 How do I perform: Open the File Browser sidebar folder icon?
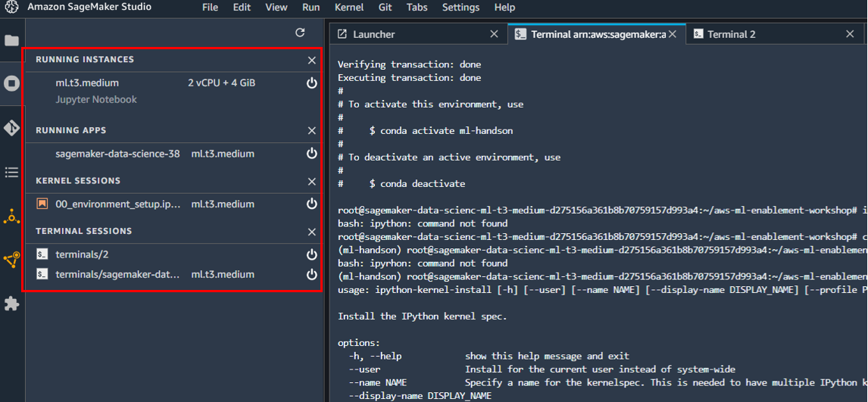11,40
